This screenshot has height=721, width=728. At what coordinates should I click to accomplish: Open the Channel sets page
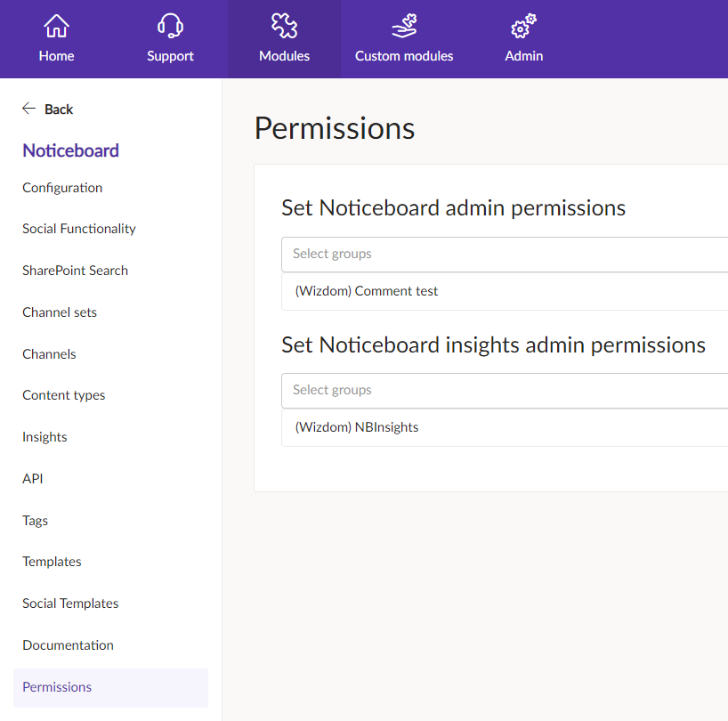tap(59, 312)
